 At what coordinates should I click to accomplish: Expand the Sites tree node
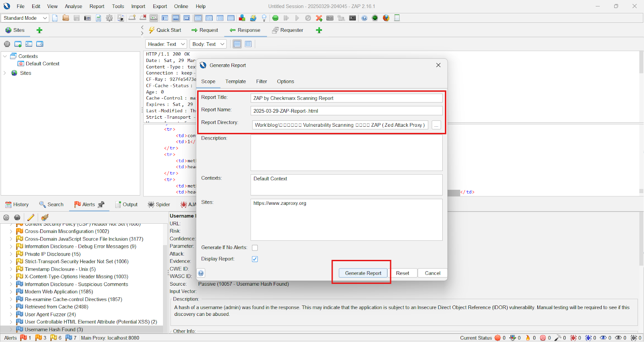(x=5, y=73)
